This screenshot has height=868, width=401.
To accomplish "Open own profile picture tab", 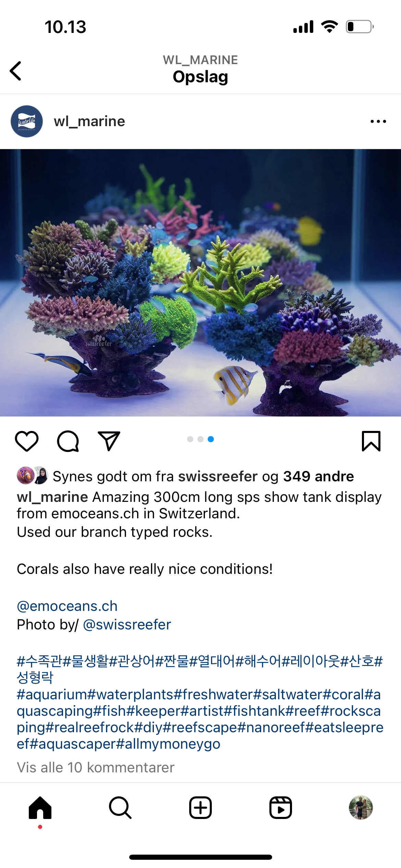I will (361, 808).
